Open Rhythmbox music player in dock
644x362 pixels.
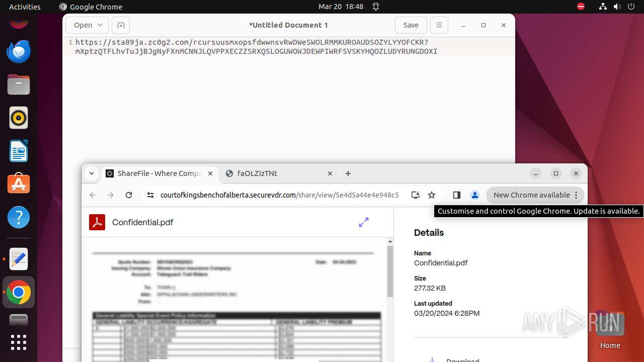pyautogui.click(x=19, y=118)
